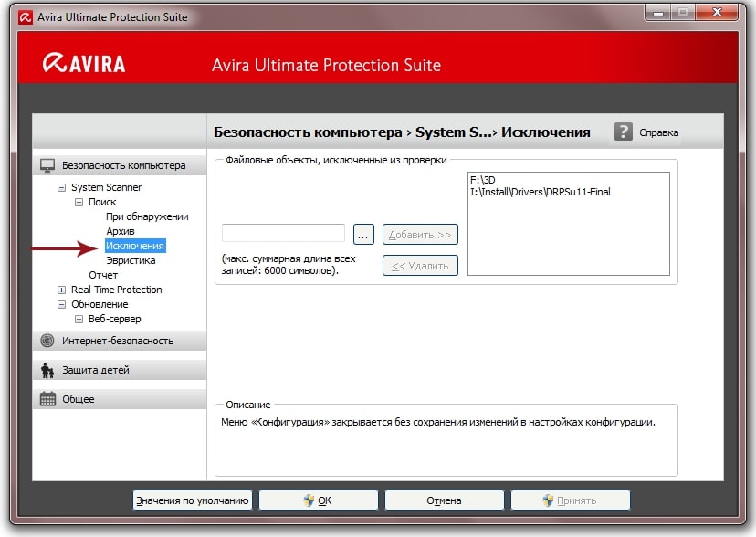756x537 pixels.
Task: Select Поиск in the tree
Action: tap(102, 202)
